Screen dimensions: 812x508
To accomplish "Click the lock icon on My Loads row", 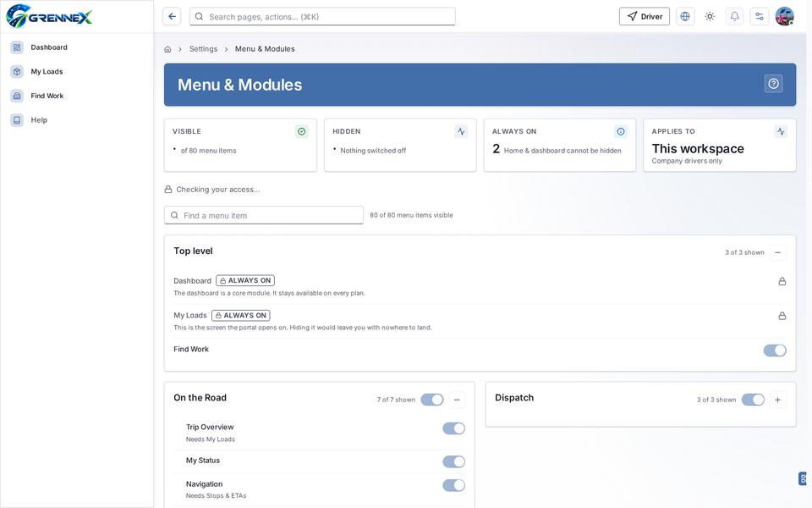I will click(782, 316).
